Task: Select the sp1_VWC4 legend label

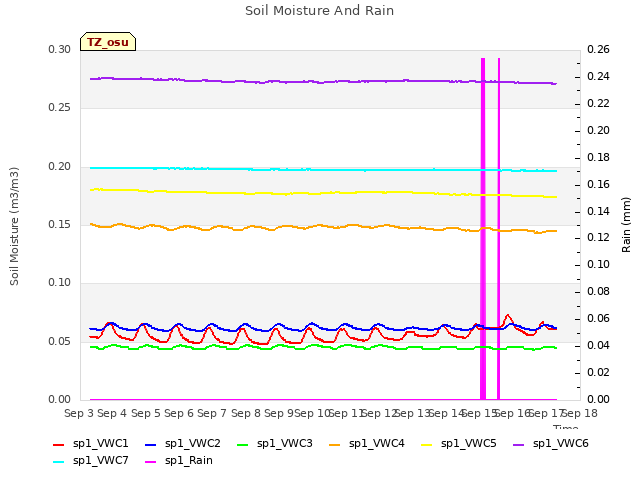Action: tap(377, 444)
